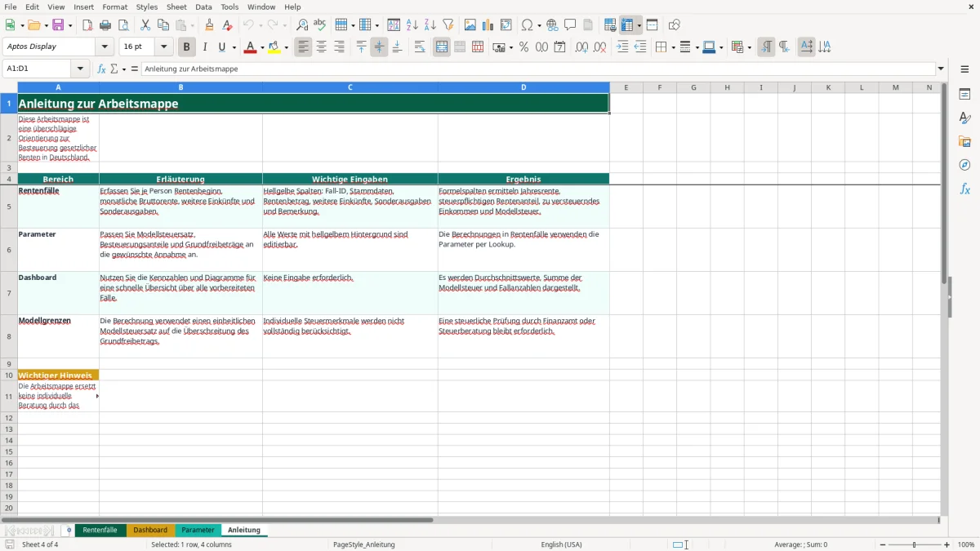
Task: Open the Borders dropdown arrow
Action: point(674,47)
